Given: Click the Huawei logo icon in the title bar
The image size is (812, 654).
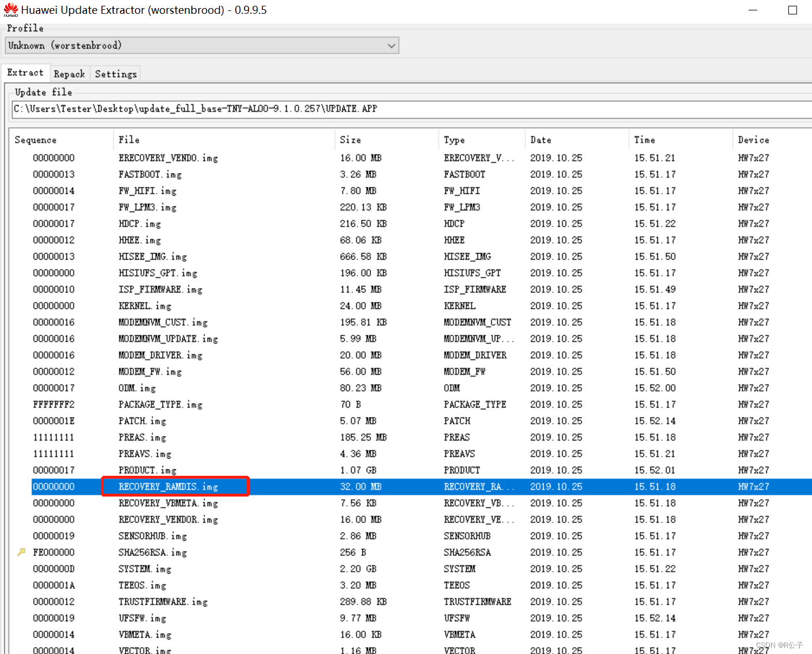Looking at the screenshot, I should [x=11, y=10].
